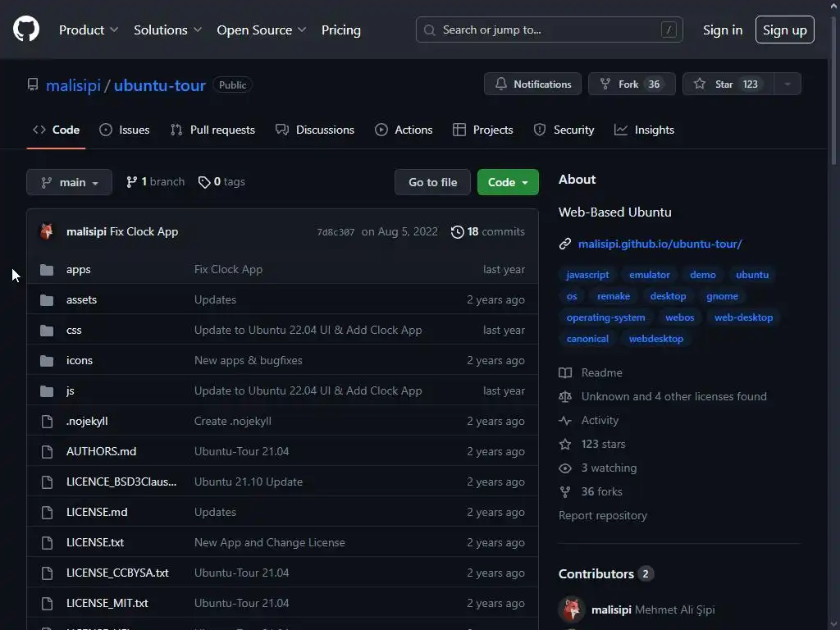This screenshot has width=840, height=630.
Task: Click the branch icon beside 1 branch
Action: (131, 182)
